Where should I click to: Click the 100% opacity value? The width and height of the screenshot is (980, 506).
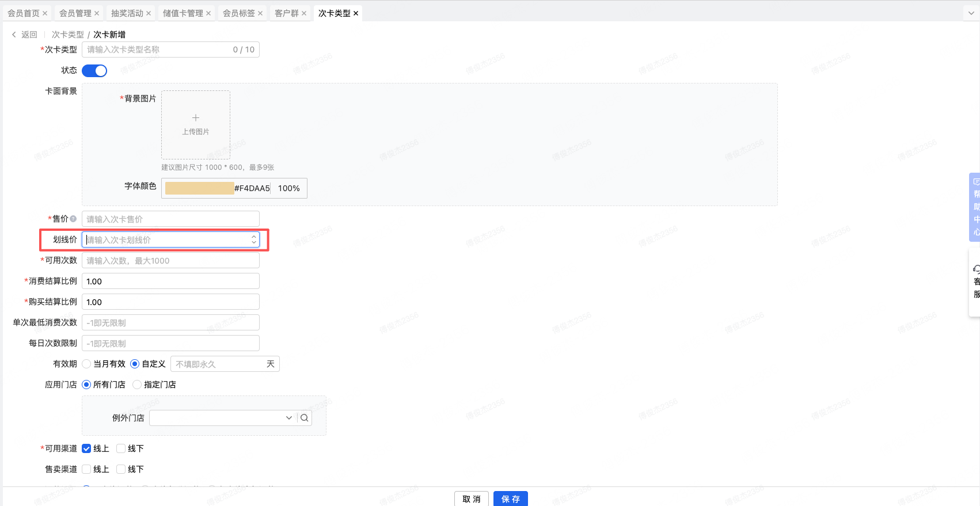(x=289, y=188)
